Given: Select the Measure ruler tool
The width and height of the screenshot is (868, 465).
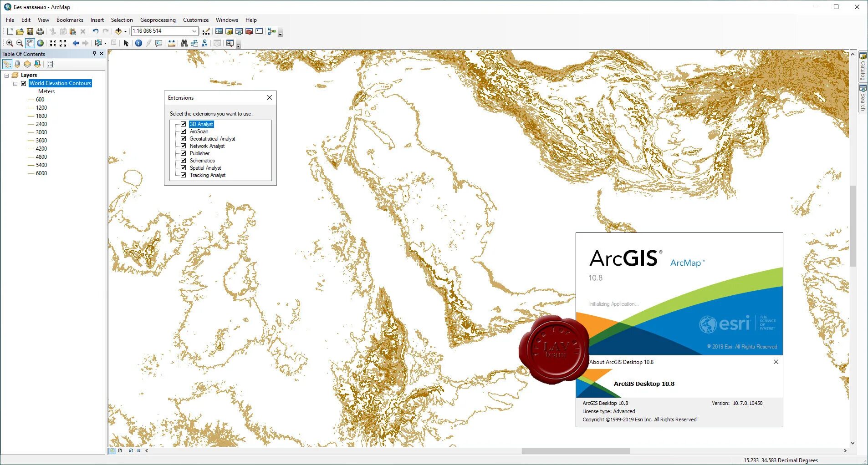Looking at the screenshot, I should [x=172, y=43].
